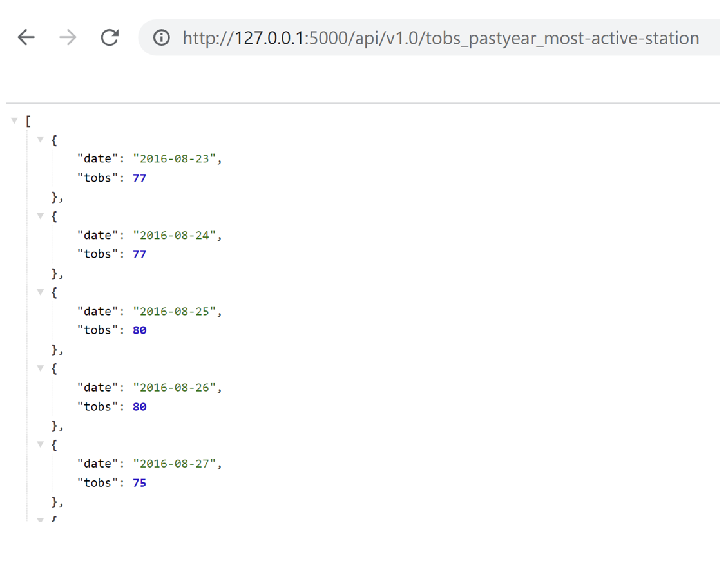Collapse the root JSON array
The height and width of the screenshot is (568, 728).
pos(14,120)
